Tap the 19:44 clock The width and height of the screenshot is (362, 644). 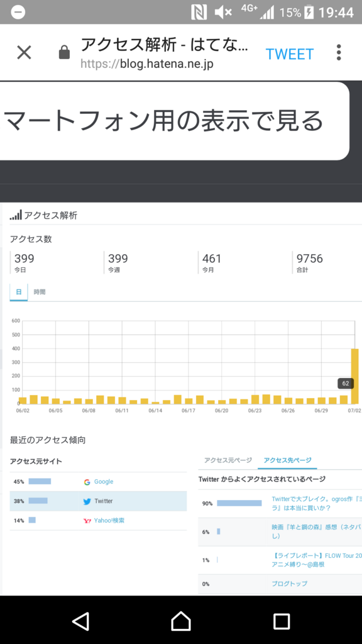coord(336,13)
